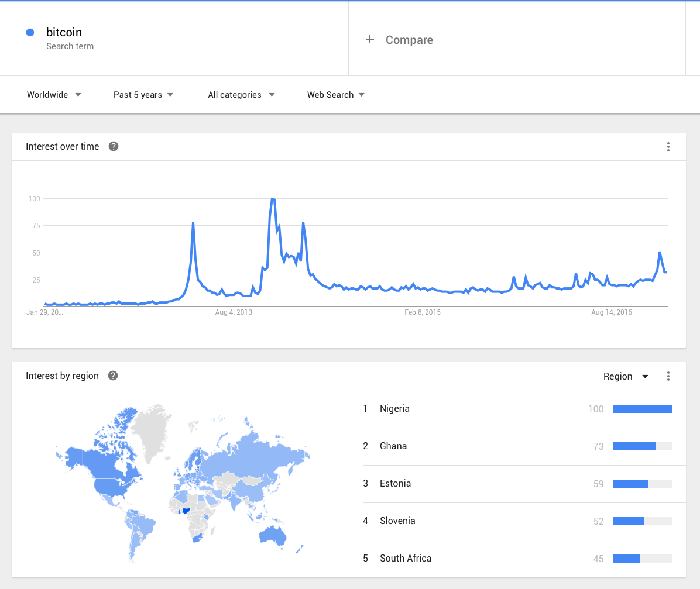The image size is (700, 589).
Task: Click the blue dot beside bitcoin term
Action: (30, 33)
